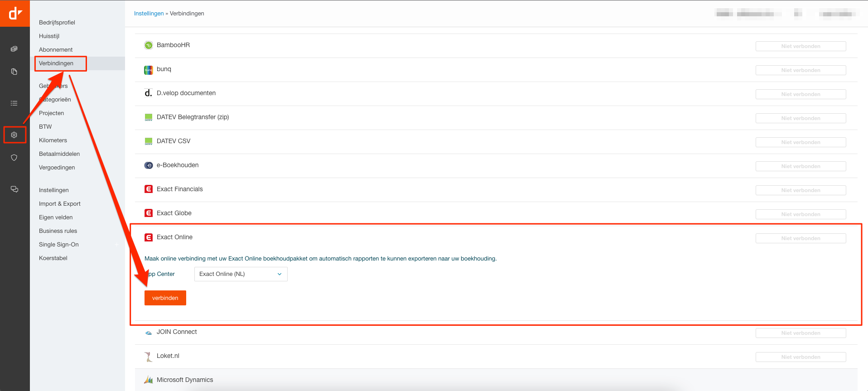Click the DATEV Belegtransfer logo icon
The image size is (868, 391).
coord(149,117)
